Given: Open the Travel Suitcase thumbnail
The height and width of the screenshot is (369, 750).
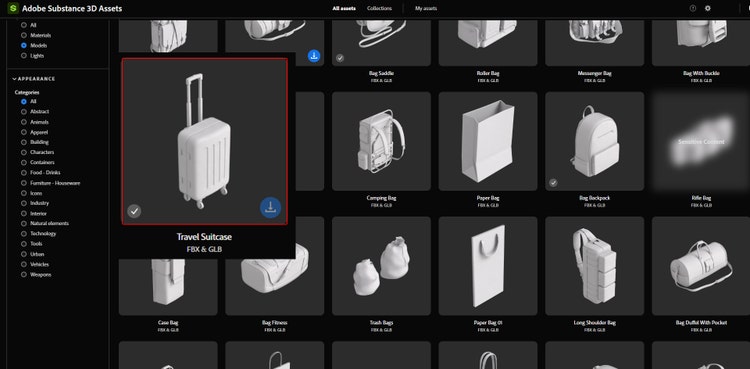Looking at the screenshot, I should click(205, 141).
